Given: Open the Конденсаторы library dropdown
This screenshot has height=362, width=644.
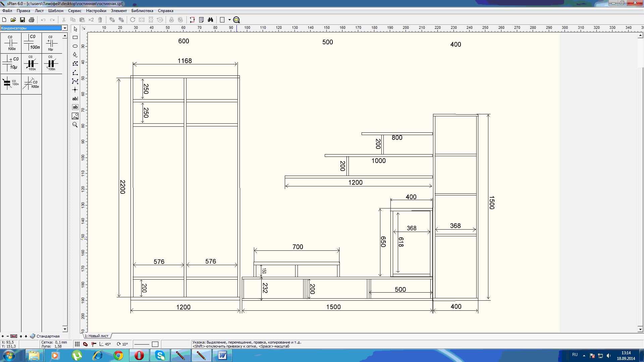Looking at the screenshot, I should pos(65,28).
